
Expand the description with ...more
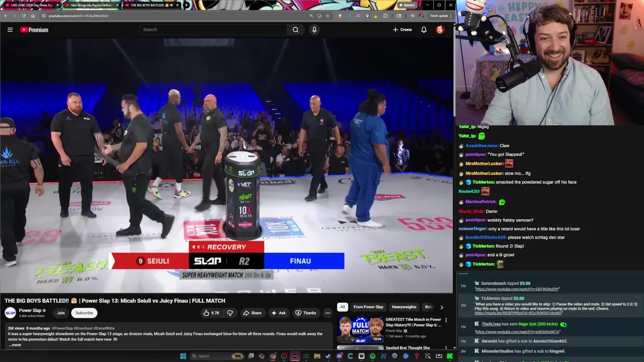tap(15, 345)
